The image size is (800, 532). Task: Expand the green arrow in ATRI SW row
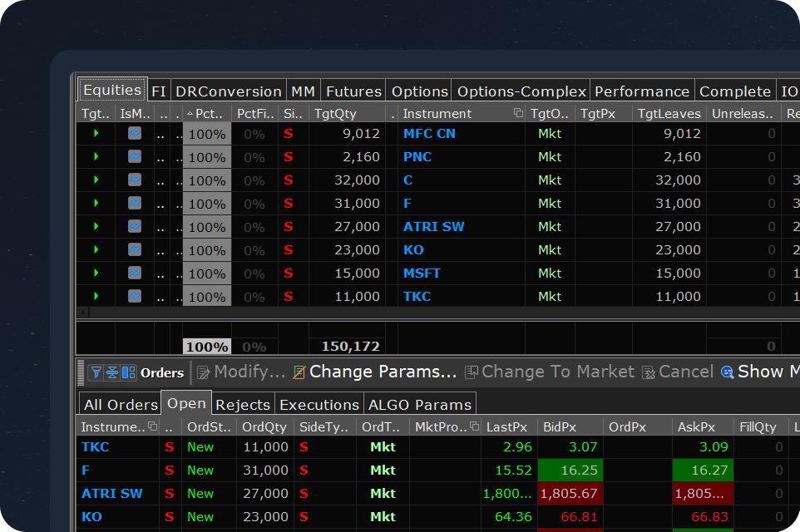pos(96,226)
